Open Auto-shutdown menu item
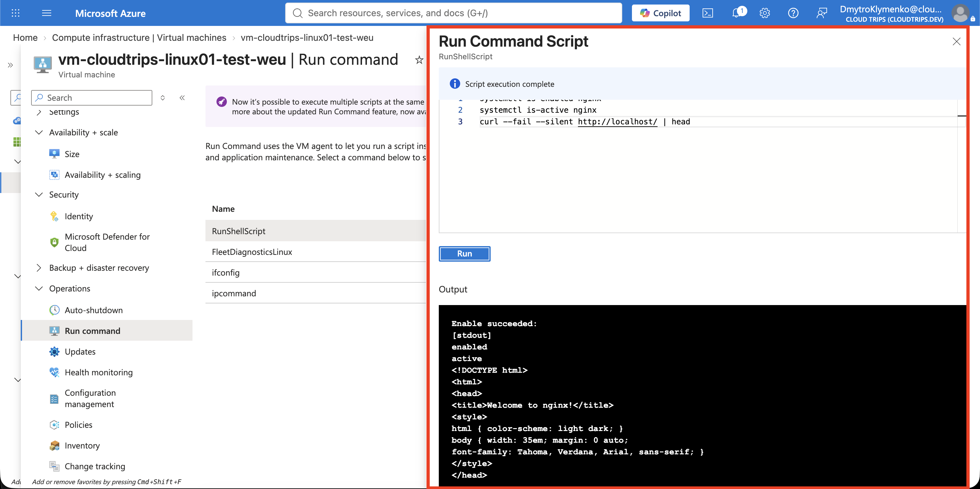Viewport: 980px width, 489px height. (94, 310)
